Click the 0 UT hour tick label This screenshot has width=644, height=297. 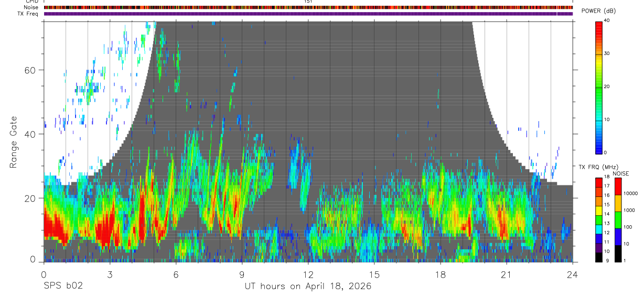44,274
